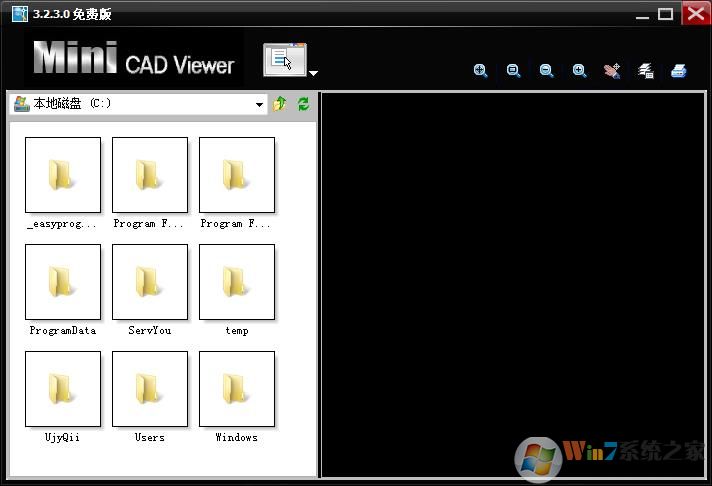Select the Windows folder thumbnail

(237, 389)
